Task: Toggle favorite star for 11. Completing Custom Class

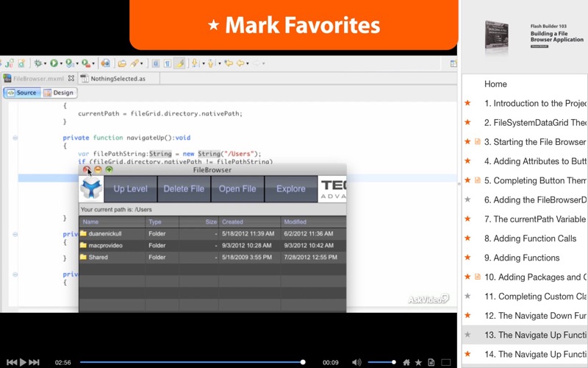Action: (x=467, y=296)
